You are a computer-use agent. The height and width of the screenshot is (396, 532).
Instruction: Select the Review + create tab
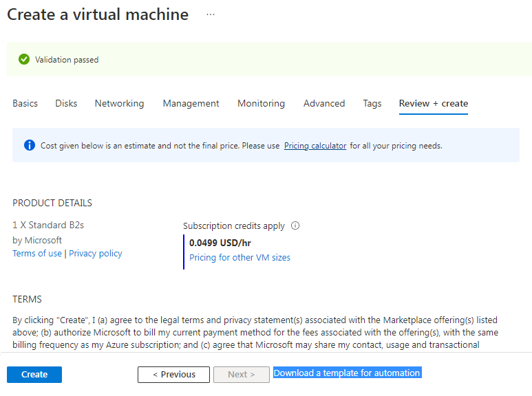pyautogui.click(x=434, y=103)
